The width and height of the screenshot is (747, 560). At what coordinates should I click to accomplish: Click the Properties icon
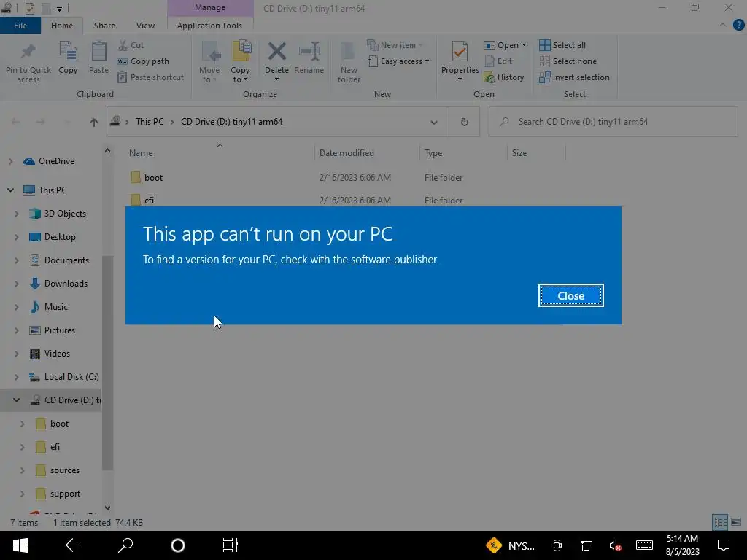460,52
